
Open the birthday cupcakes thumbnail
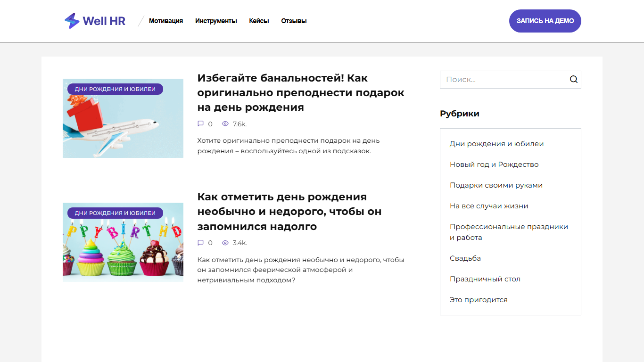tap(123, 242)
